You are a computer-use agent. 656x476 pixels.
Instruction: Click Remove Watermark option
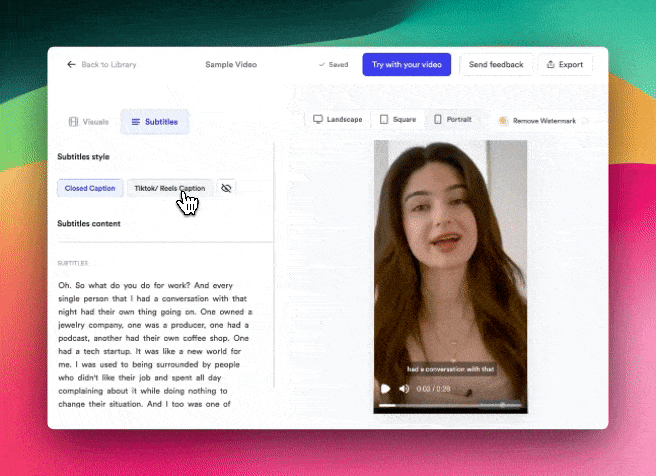538,121
